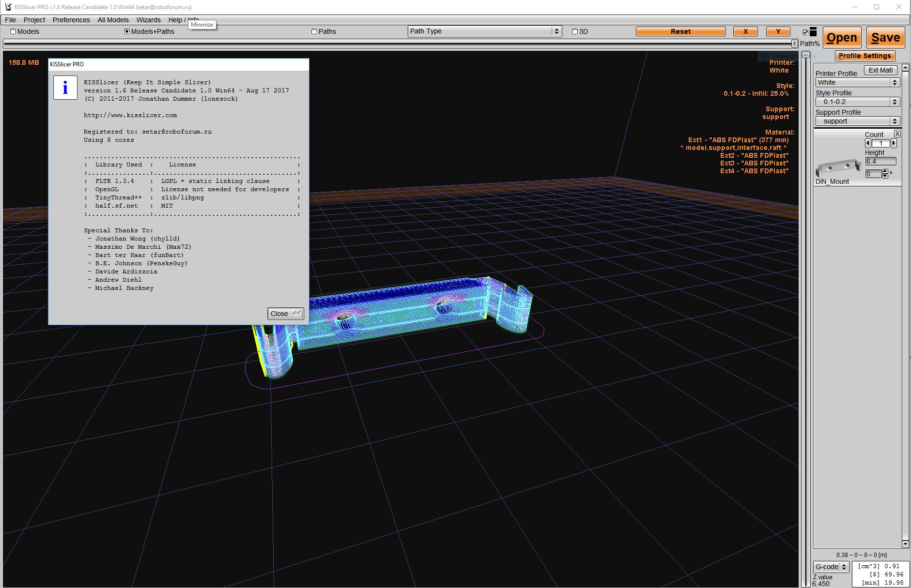Click the 'Registered to: setar@roboforum.ru' line

point(148,132)
